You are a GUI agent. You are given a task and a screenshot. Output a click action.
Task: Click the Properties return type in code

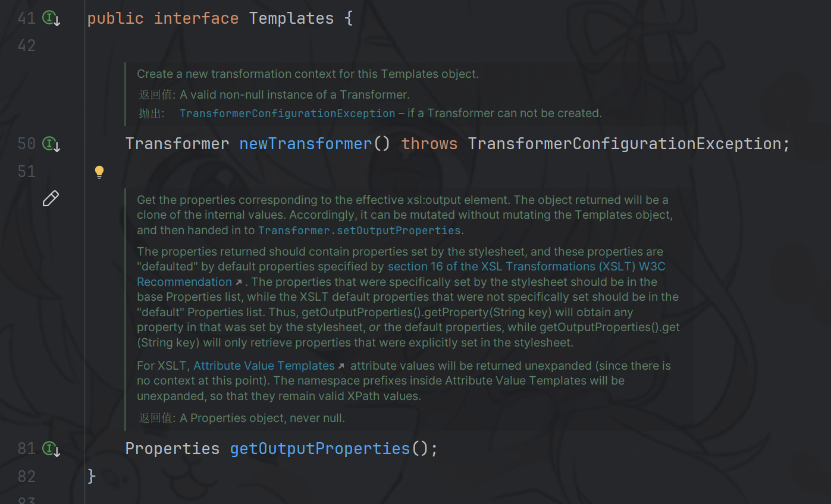[x=172, y=448]
